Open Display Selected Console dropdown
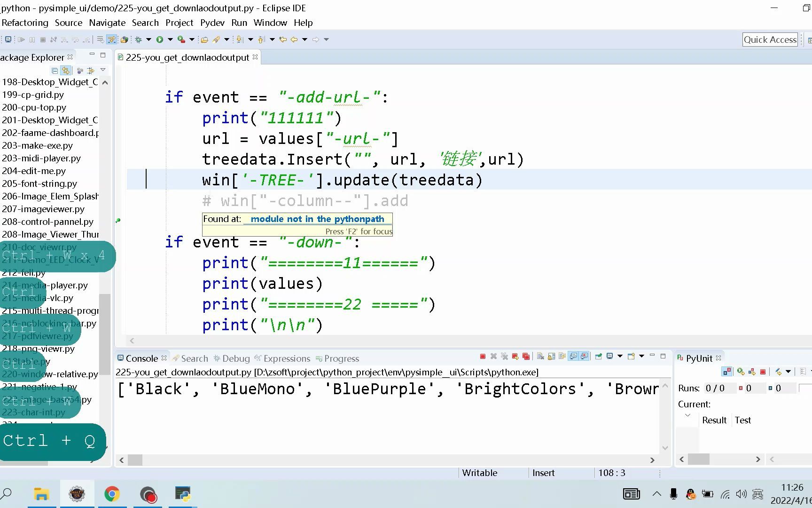The image size is (812, 508). pyautogui.click(x=620, y=356)
